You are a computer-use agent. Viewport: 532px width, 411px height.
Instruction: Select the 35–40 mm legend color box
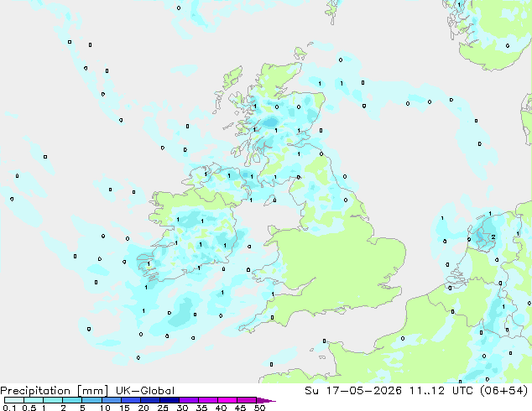click(x=207, y=400)
